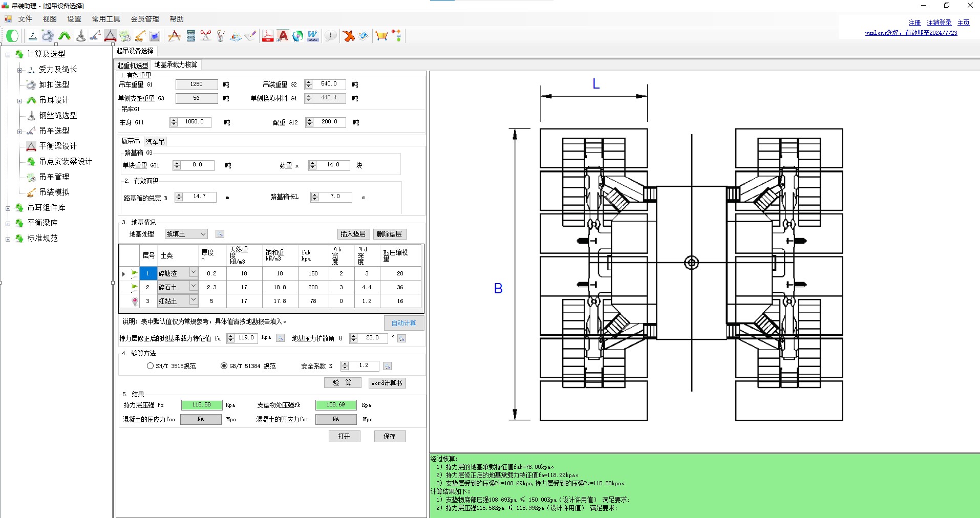
Task: Open the red AutoCAD 'A' toolbar icon
Action: pyautogui.click(x=283, y=36)
